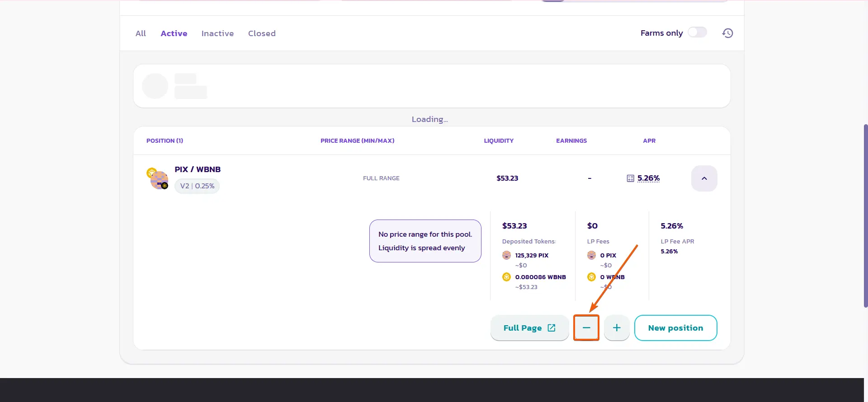Image resolution: width=868 pixels, height=402 pixels.
Task: Click the LP Fee APR label
Action: [x=677, y=242]
